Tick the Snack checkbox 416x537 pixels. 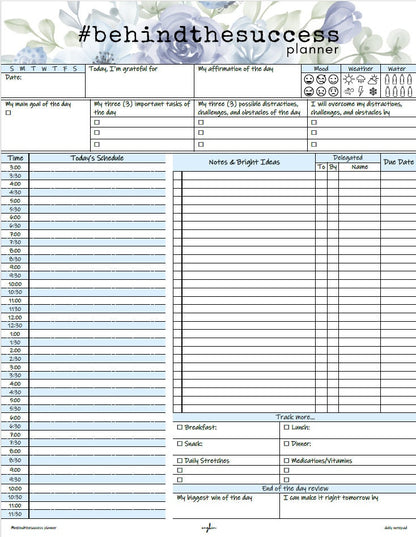coord(180,444)
